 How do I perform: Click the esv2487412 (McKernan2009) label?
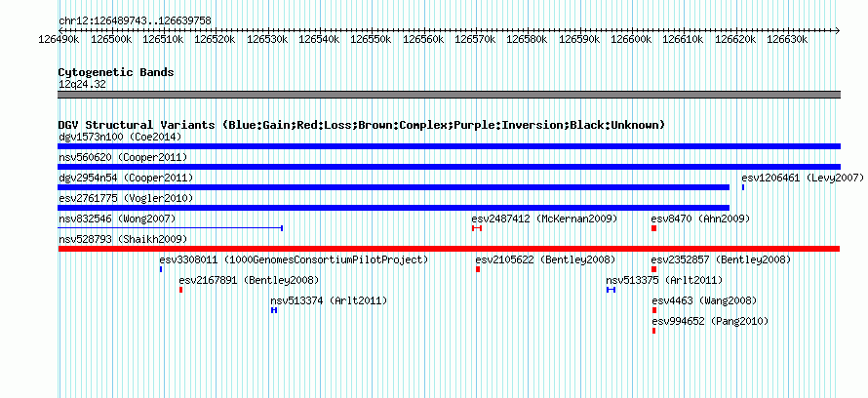pos(544,219)
